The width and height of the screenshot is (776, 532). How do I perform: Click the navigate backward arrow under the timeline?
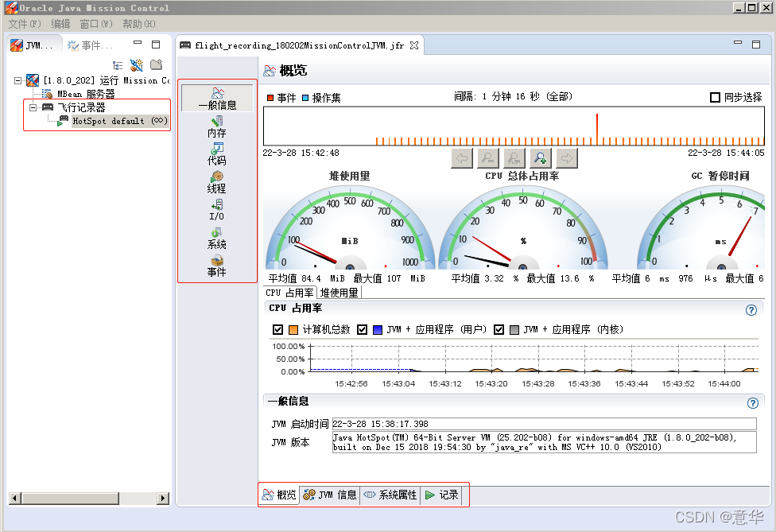[x=462, y=158]
